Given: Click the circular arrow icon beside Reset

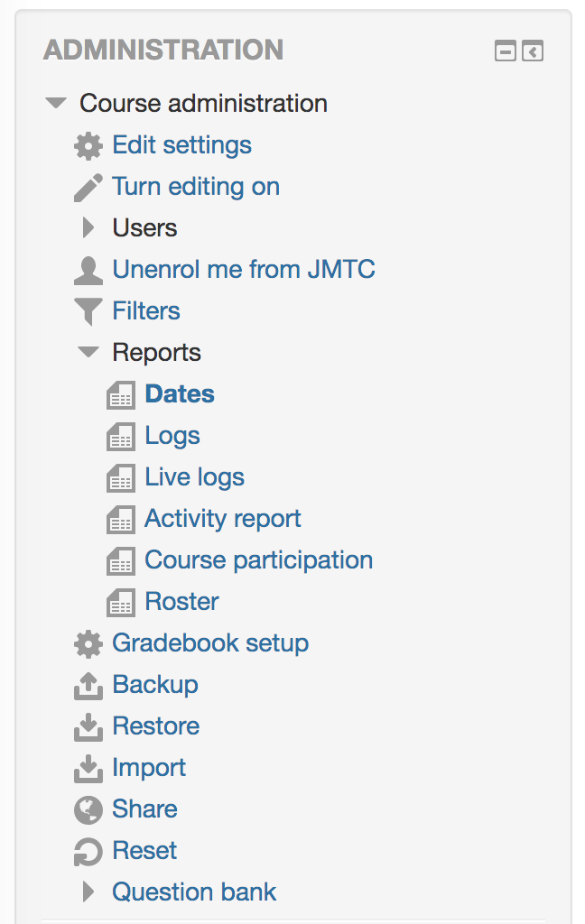Looking at the screenshot, I should click(x=88, y=852).
